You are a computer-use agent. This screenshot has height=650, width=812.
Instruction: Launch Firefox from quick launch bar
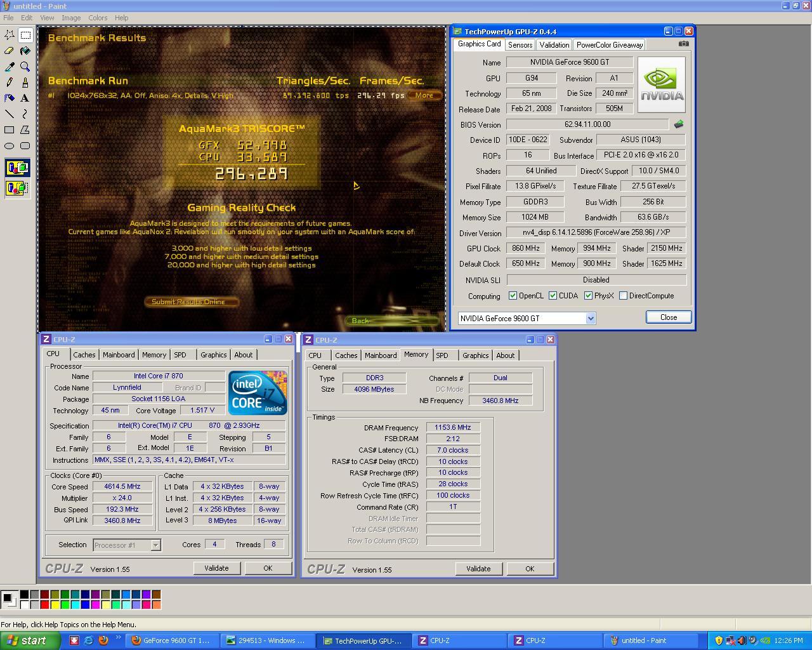click(x=103, y=640)
